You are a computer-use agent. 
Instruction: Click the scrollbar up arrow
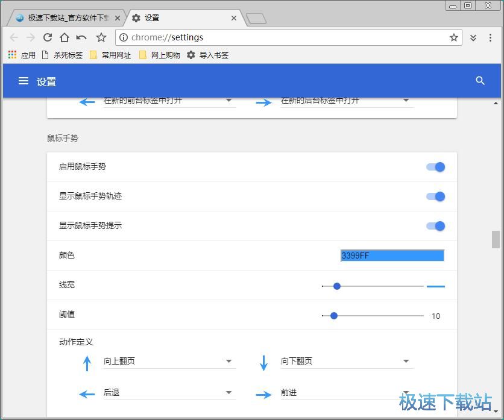pyautogui.click(x=496, y=103)
